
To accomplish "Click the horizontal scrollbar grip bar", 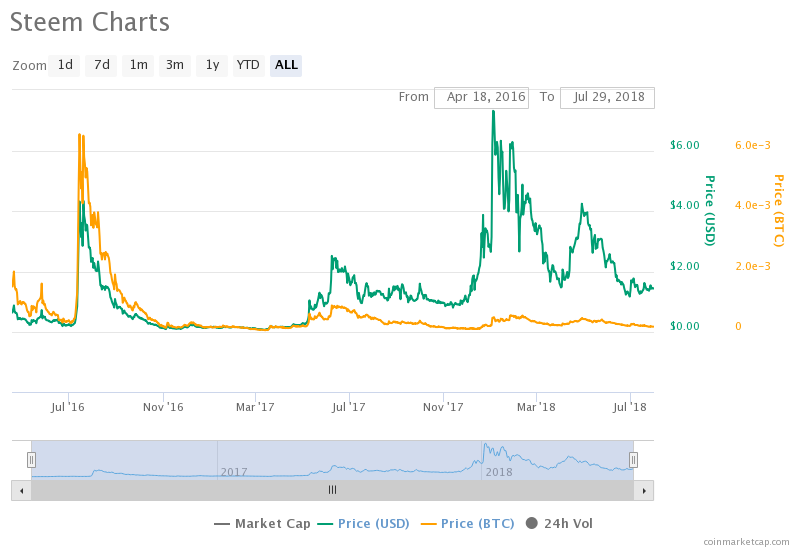I will [333, 490].
